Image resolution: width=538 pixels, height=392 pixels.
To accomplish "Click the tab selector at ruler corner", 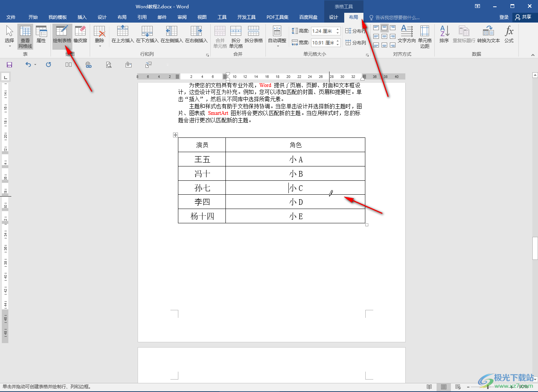I will pyautogui.click(x=5, y=77).
